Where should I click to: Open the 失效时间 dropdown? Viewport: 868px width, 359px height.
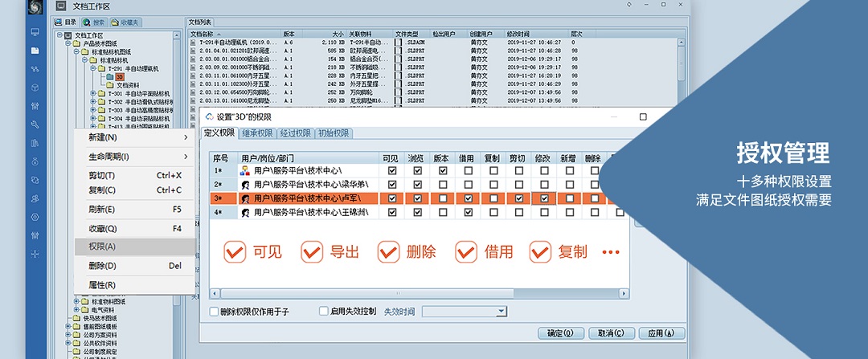502,311
